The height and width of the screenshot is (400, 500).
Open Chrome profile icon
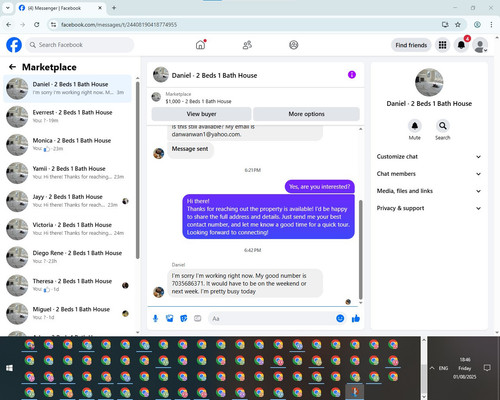(477, 24)
